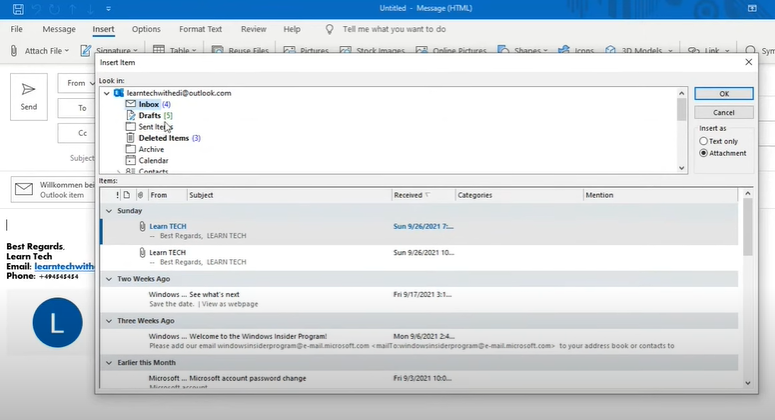Open the Options ribbon tab
This screenshot has width=775, height=420.
(x=146, y=29)
